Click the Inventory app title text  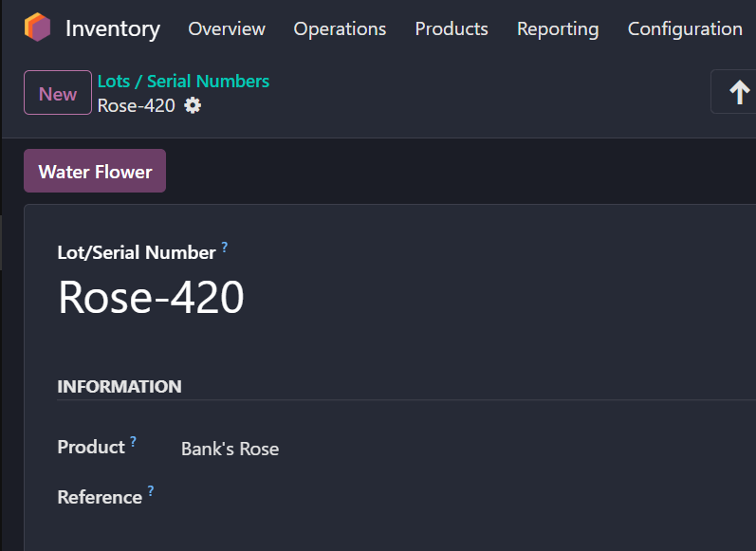point(113,28)
